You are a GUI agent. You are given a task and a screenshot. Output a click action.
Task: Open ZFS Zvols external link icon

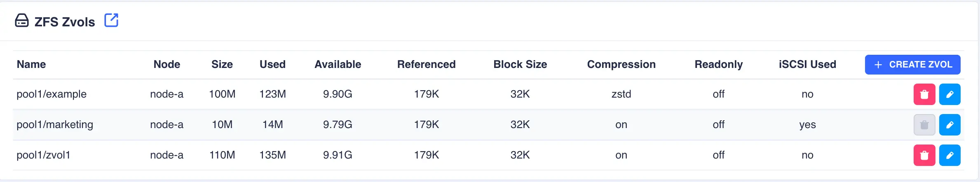coord(111,20)
